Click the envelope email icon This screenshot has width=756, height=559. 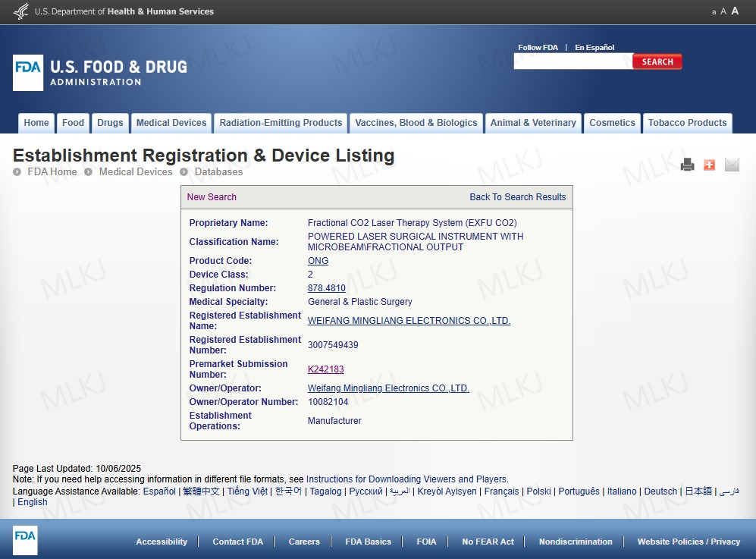(732, 165)
